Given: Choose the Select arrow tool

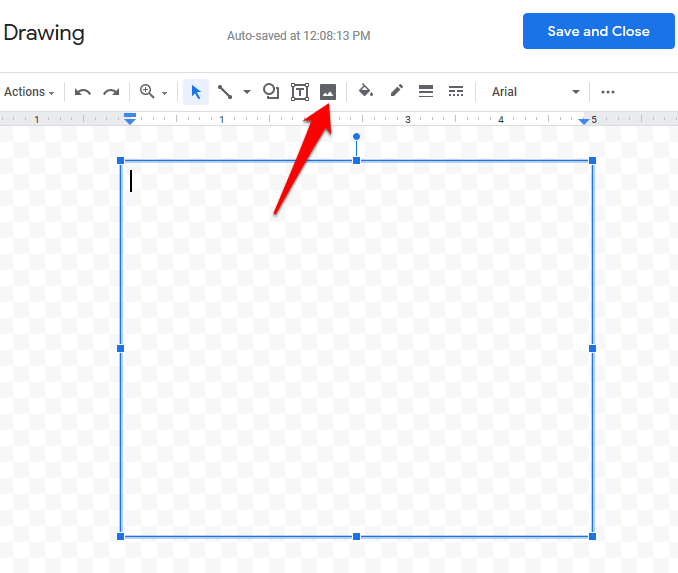Looking at the screenshot, I should click(x=196, y=92).
